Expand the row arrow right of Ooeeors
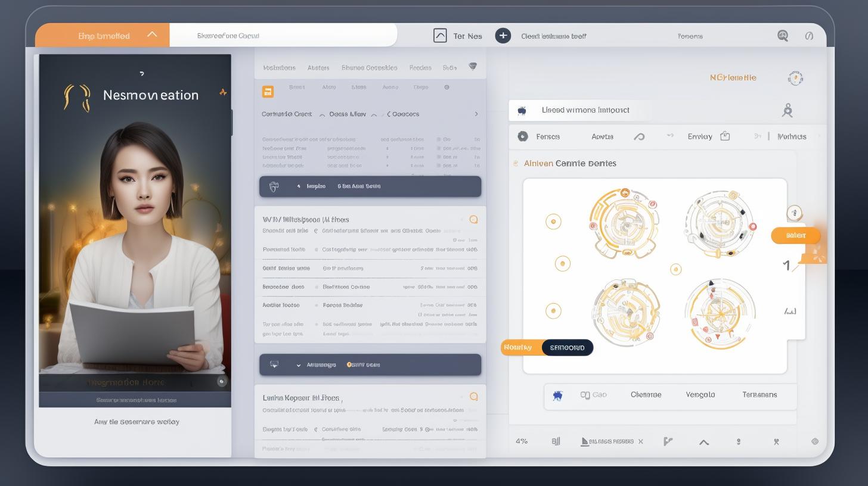This screenshot has width=868, height=486. 476,114
